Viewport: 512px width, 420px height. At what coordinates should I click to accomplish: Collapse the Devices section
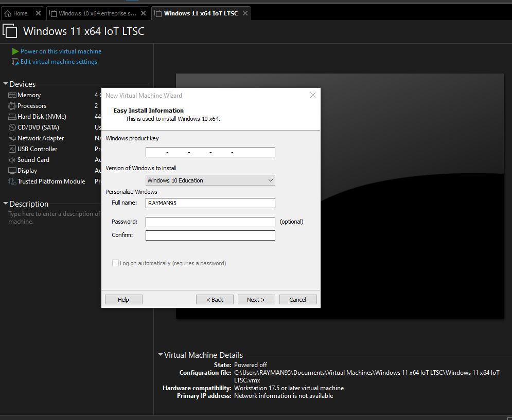tap(6, 84)
